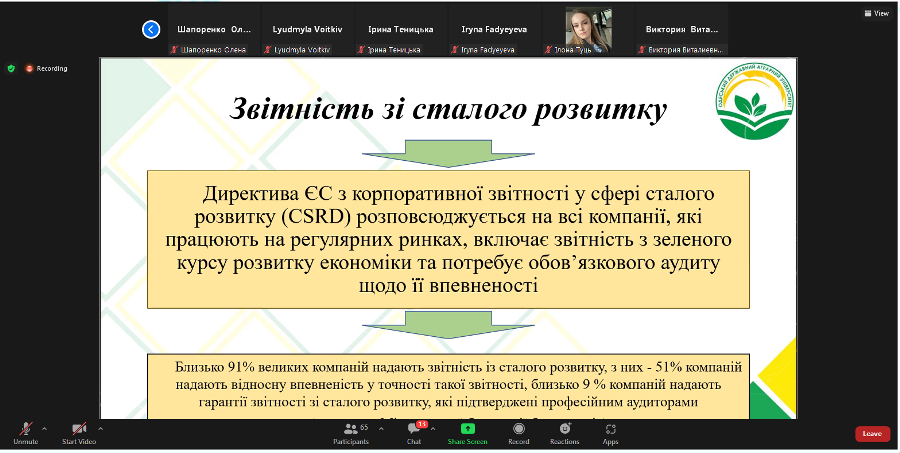This screenshot has width=900, height=453.
Task: Open the View layout menu
Action: 875,13
